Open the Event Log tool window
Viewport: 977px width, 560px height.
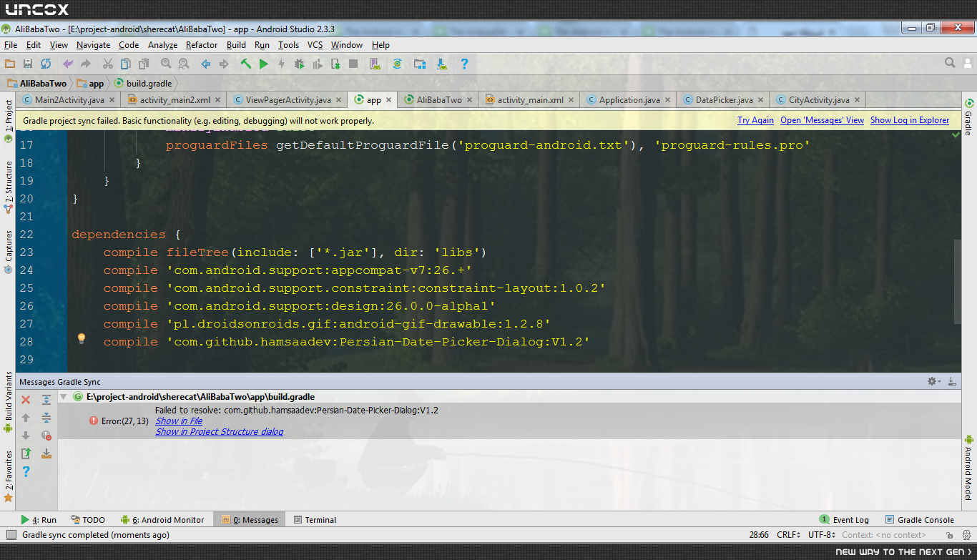[x=844, y=520]
